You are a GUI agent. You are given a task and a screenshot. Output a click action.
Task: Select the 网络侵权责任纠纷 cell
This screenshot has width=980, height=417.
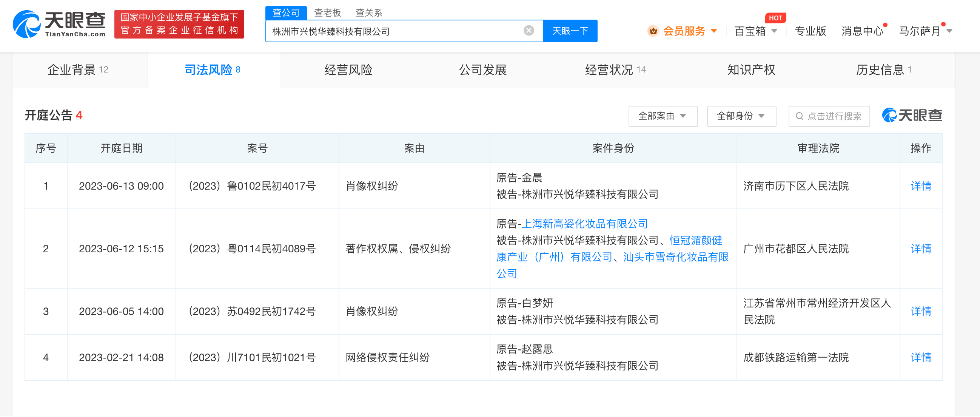click(x=414, y=358)
